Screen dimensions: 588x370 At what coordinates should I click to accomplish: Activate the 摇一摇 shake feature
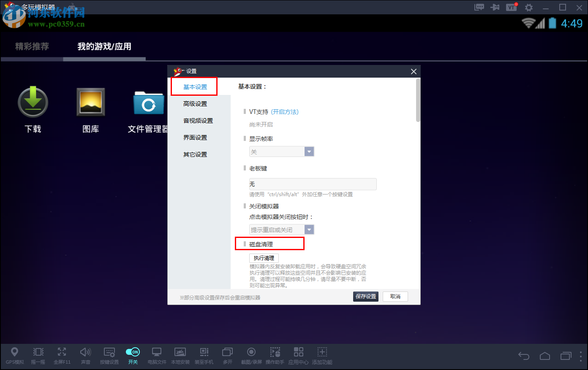pos(38,356)
